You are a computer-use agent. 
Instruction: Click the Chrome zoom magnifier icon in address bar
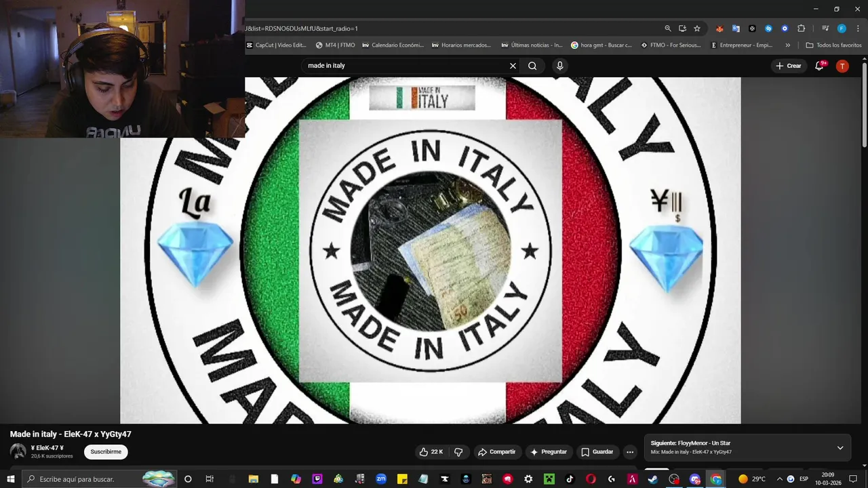pyautogui.click(x=668, y=28)
